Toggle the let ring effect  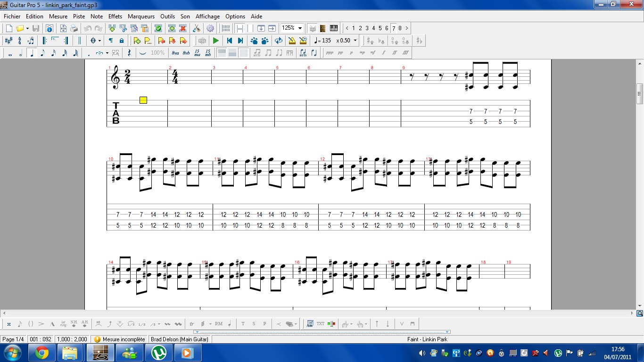[x=63, y=324]
